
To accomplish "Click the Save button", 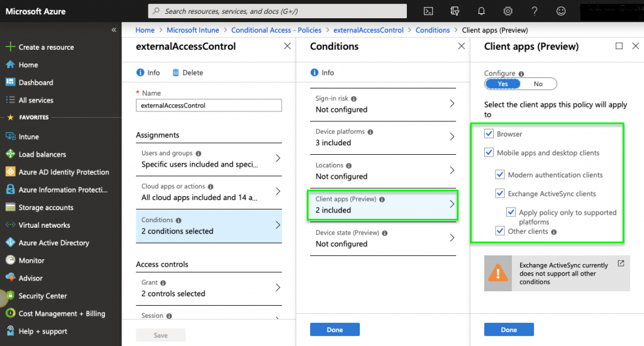I will point(160,335).
